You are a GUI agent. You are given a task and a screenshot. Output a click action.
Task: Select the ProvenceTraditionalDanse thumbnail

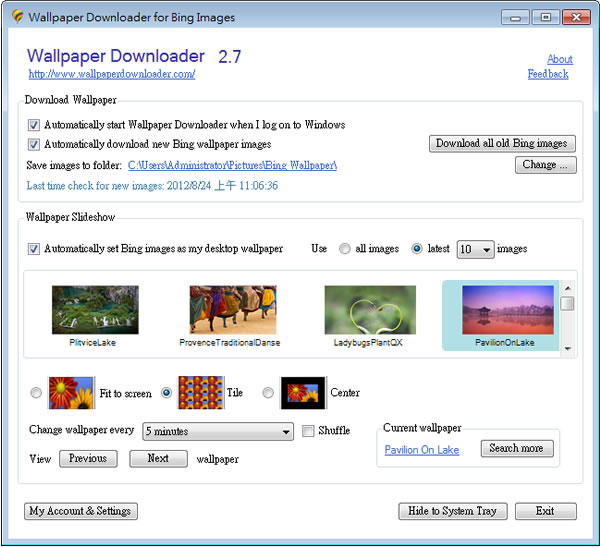point(233,310)
